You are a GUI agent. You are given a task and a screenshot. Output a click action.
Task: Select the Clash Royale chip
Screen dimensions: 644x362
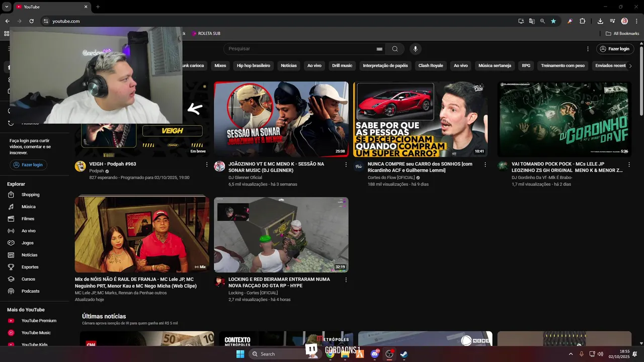coord(431,65)
